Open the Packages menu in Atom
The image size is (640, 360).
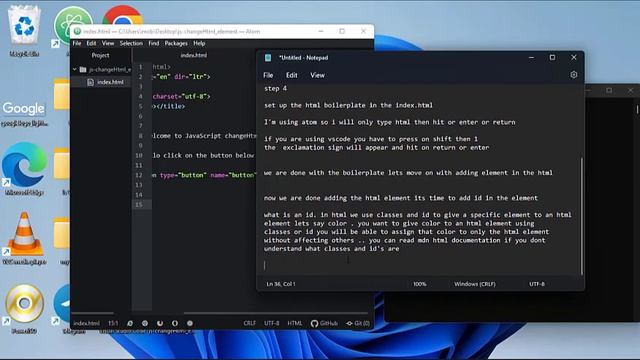pyautogui.click(x=176, y=43)
